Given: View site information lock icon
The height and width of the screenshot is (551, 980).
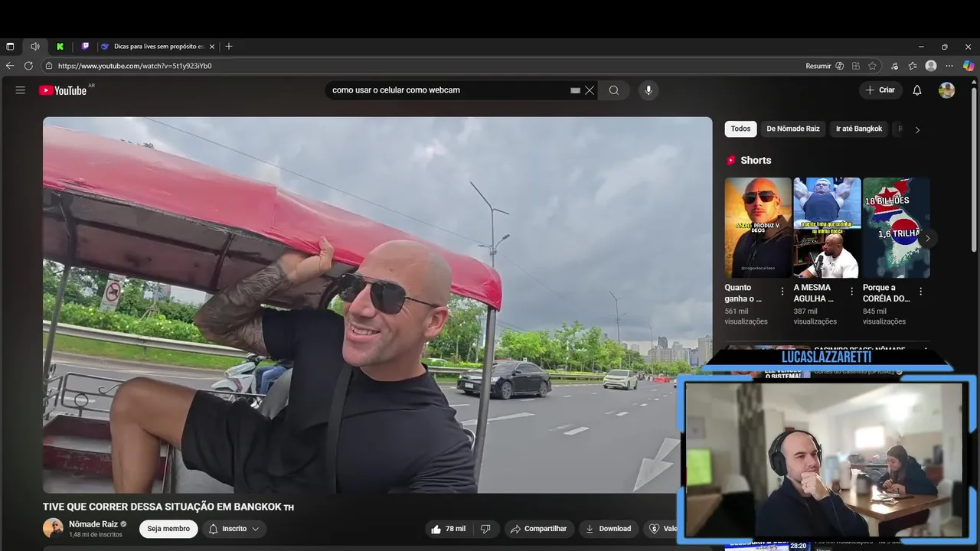Looking at the screenshot, I should pos(48,66).
